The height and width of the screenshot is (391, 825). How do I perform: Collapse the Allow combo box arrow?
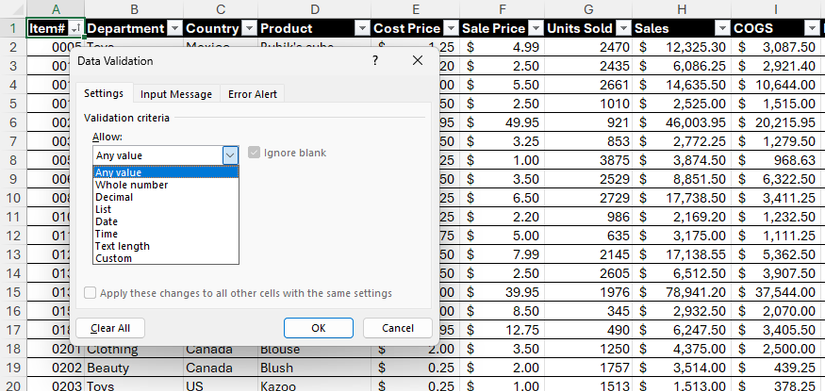(230, 155)
